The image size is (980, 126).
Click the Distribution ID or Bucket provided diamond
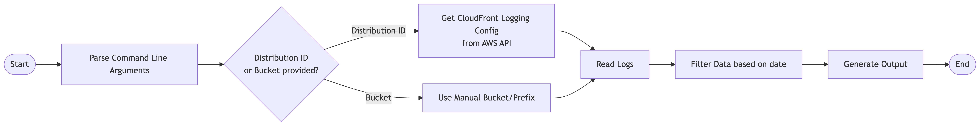click(281, 64)
